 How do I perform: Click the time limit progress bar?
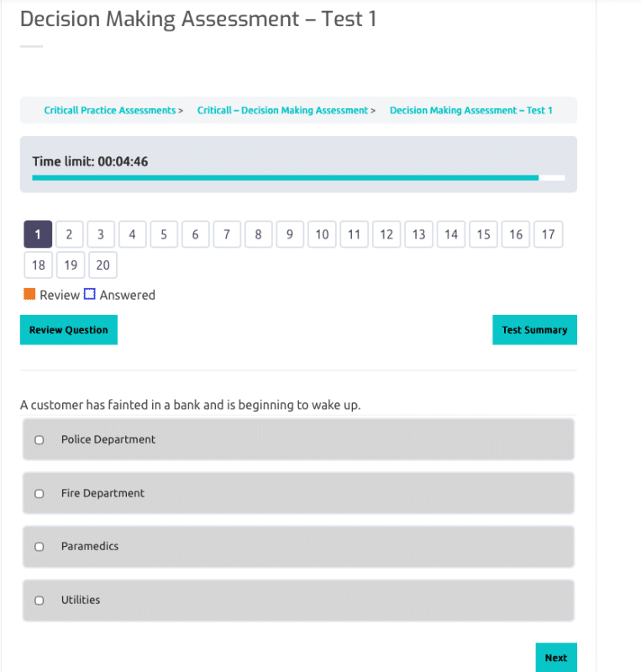(x=298, y=177)
